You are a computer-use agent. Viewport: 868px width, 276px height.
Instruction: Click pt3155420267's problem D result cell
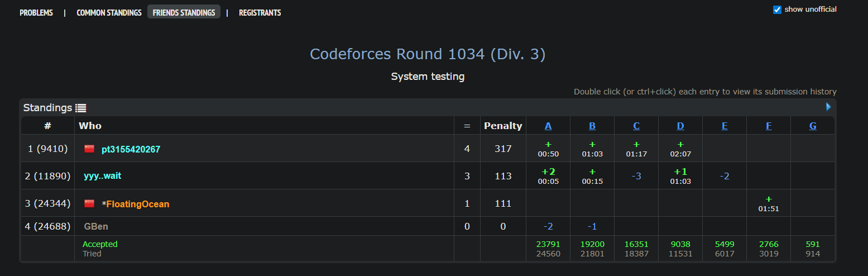point(680,149)
